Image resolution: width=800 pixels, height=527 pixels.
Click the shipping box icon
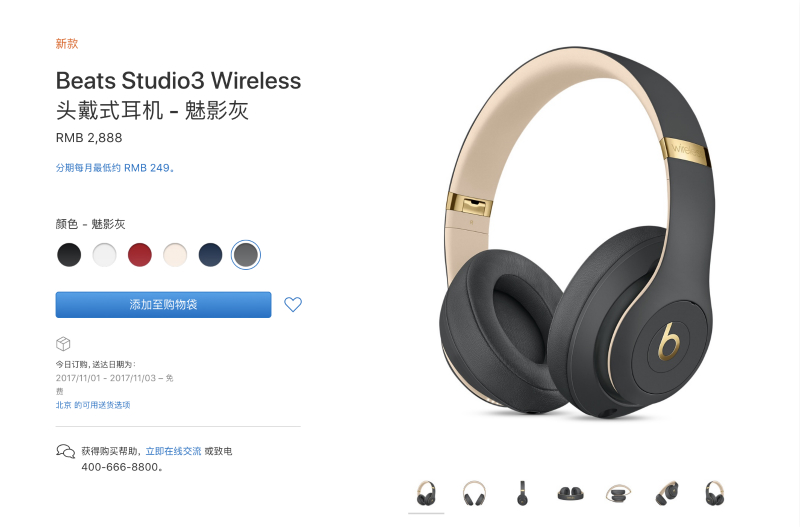(x=63, y=344)
